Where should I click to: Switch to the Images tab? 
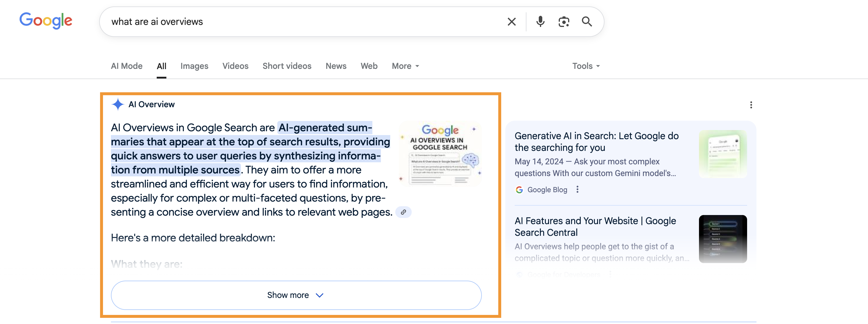(x=194, y=66)
